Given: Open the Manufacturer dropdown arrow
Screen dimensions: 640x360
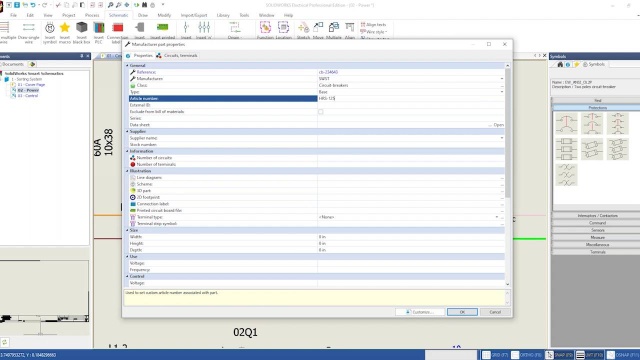Looking at the screenshot, I should point(502,79).
